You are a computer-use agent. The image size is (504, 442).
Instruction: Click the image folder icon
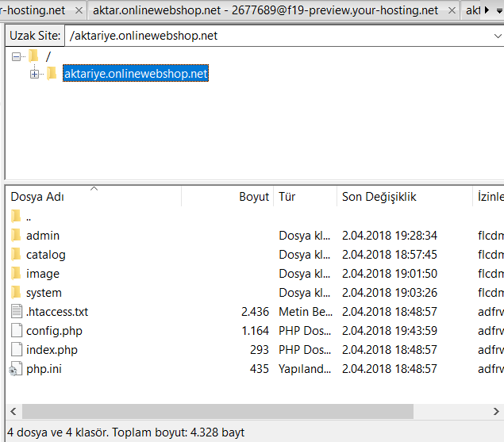pos(16,274)
